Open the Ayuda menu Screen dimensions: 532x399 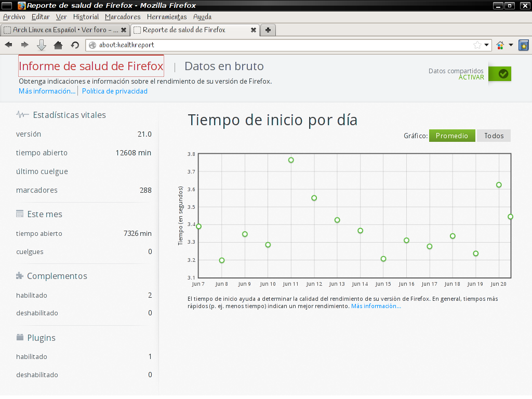coord(202,17)
